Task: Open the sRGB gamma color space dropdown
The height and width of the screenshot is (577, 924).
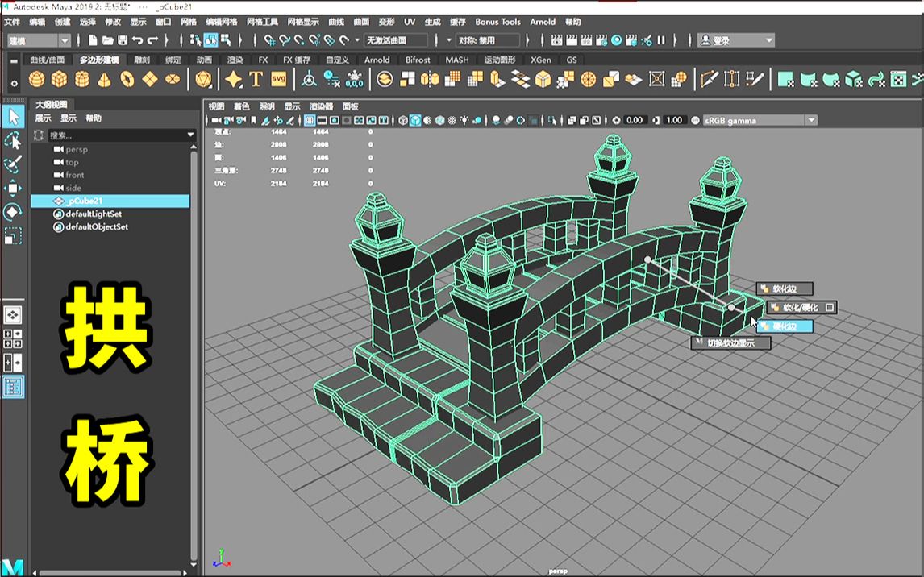Action: 760,120
